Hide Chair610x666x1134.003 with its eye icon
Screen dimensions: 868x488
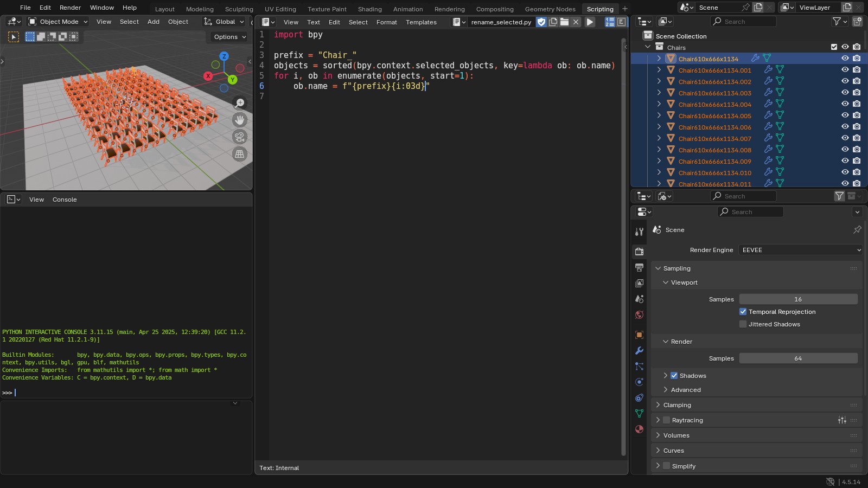coord(845,93)
